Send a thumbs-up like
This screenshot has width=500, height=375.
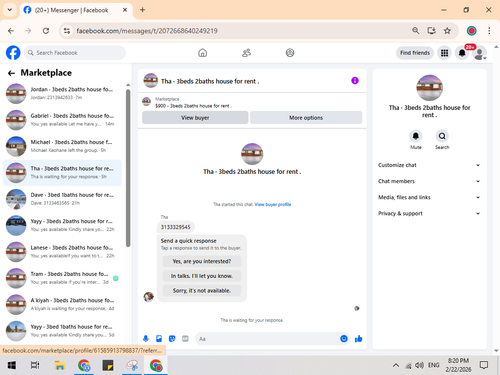coord(359,339)
